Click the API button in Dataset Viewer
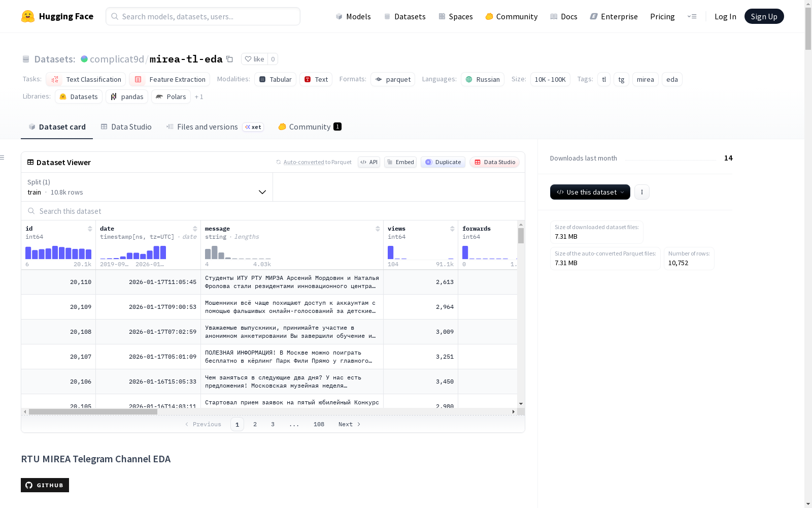The width and height of the screenshot is (812, 508). tap(369, 162)
